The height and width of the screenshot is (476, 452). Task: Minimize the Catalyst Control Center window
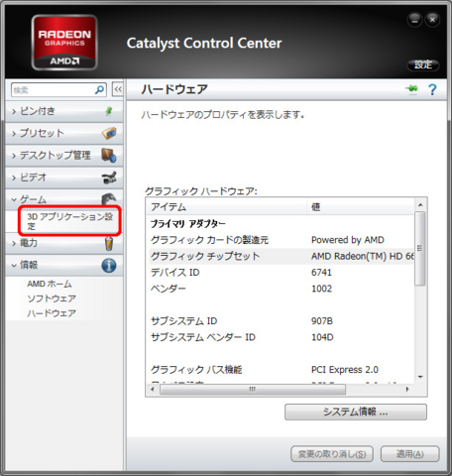point(415,20)
